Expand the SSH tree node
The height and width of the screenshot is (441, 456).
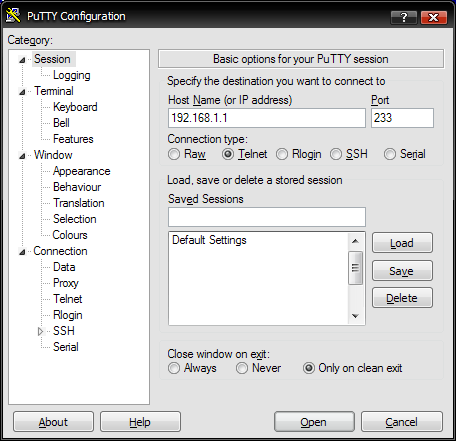(x=41, y=331)
